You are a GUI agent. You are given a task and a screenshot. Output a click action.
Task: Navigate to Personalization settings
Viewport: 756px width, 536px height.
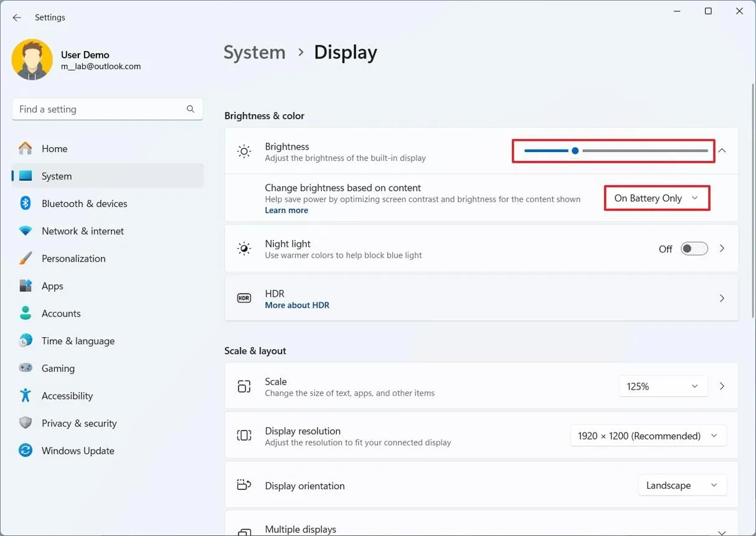(x=108, y=258)
